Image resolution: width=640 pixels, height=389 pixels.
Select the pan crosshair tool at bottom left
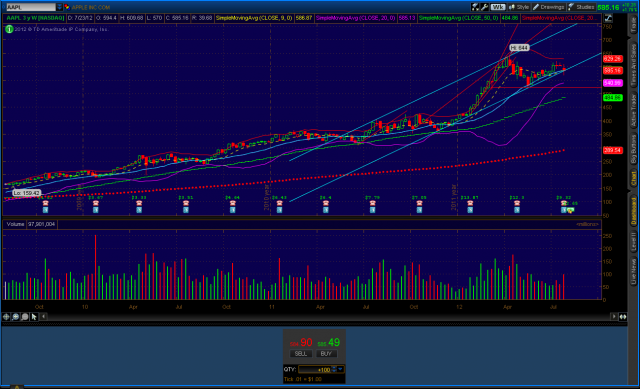coord(6,316)
